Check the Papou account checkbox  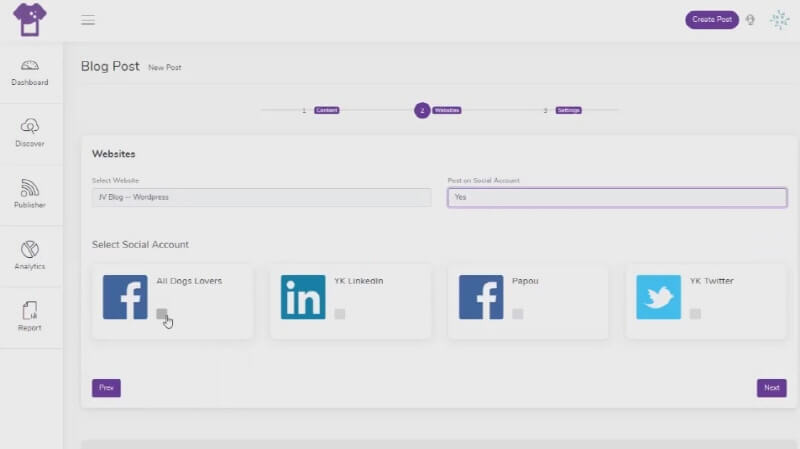click(x=517, y=313)
